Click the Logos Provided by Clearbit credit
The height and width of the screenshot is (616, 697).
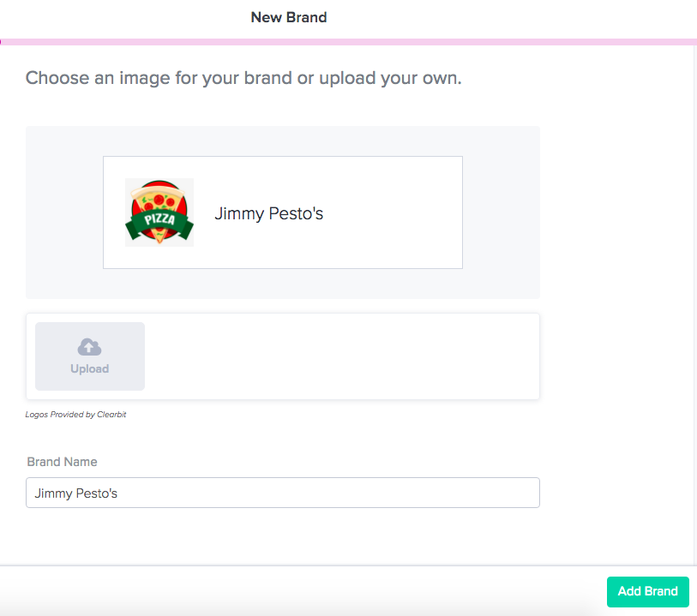(75, 415)
